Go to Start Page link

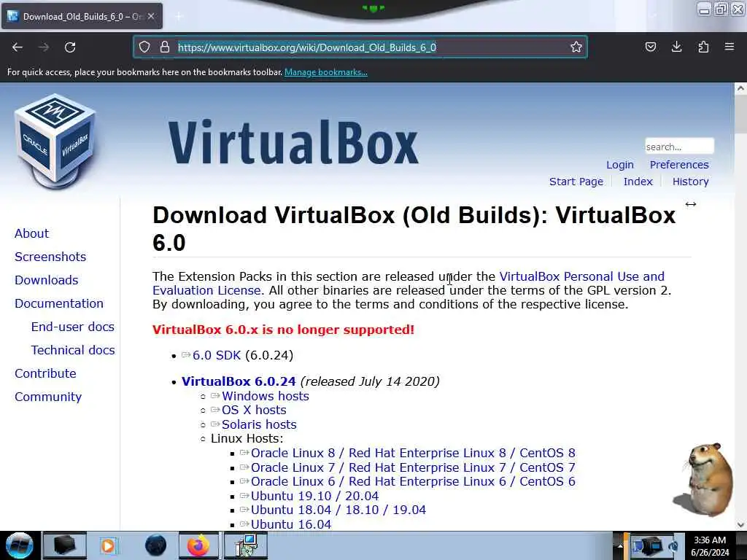(576, 182)
